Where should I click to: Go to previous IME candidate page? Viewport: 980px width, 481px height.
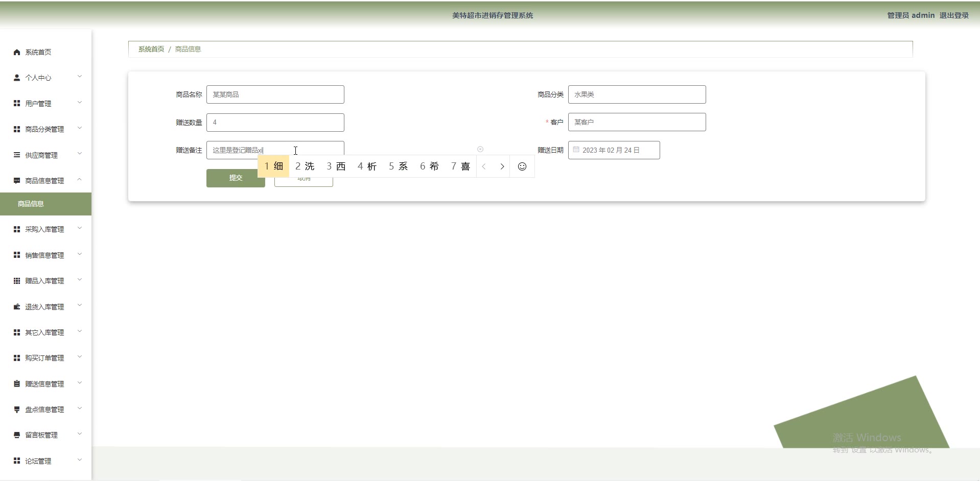click(x=484, y=166)
